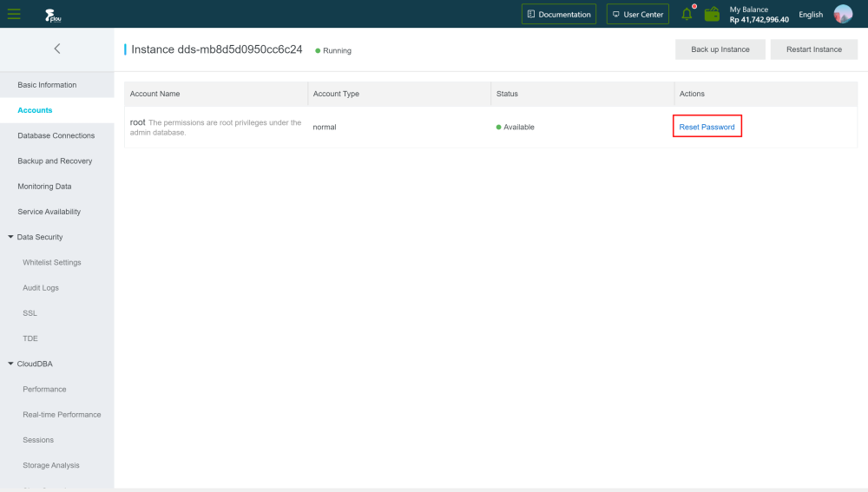Select Database Connections in sidebar

coord(56,135)
